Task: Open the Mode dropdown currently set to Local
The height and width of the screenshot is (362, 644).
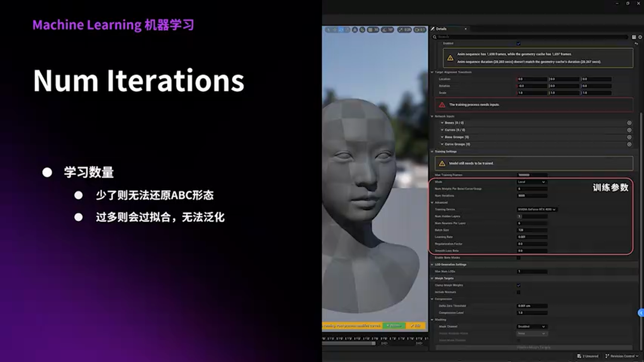Action: coord(532,182)
